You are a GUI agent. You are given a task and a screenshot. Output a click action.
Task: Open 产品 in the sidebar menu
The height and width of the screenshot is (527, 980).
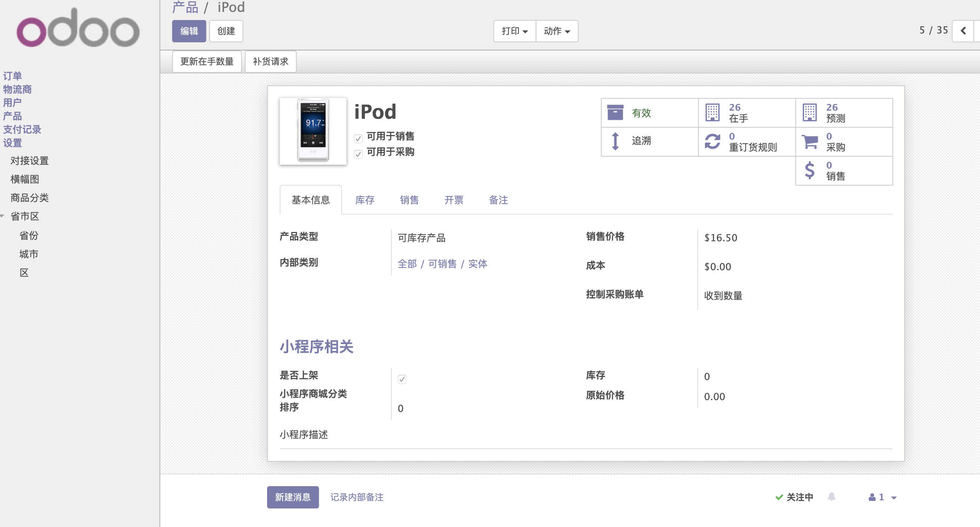[x=12, y=116]
